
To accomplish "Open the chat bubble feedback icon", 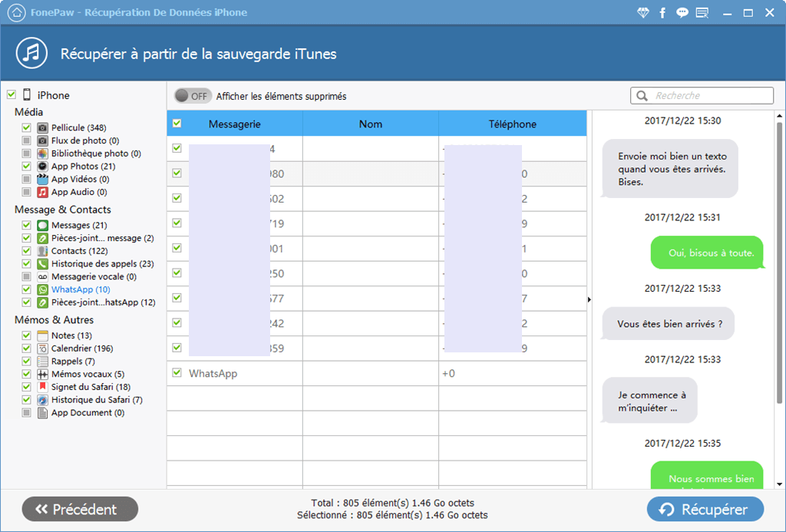I will pyautogui.click(x=682, y=13).
